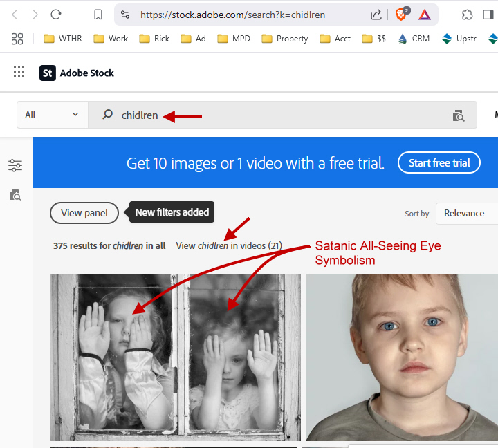Open the browser extensions puzzle icon
Image resolution: width=498 pixels, height=448 pixels.
tap(468, 15)
